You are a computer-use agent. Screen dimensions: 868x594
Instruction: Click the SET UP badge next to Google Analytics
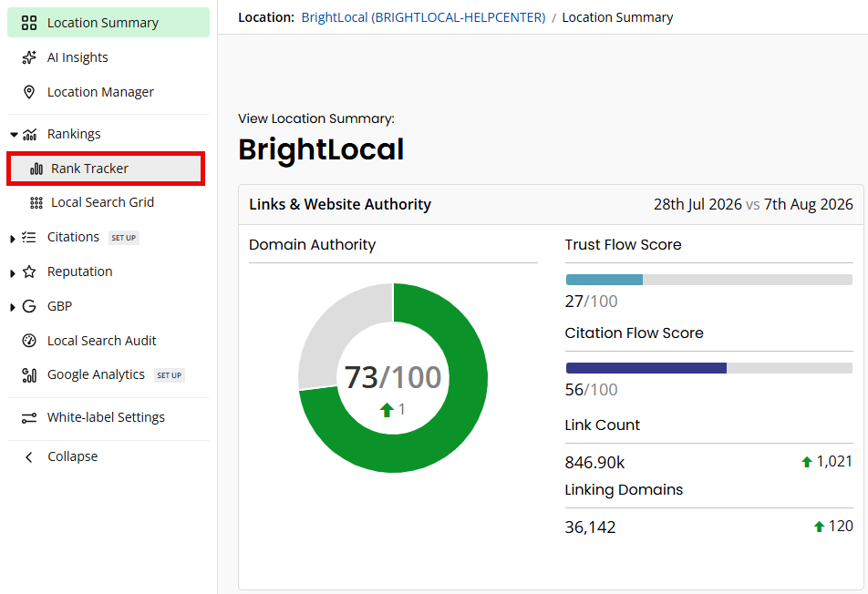coord(169,375)
